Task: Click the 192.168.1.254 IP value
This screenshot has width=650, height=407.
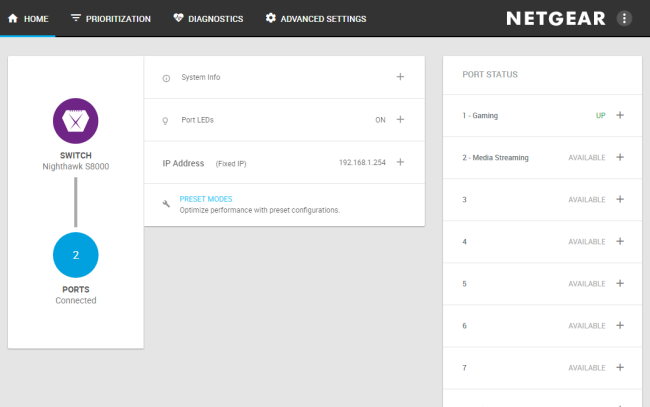Action: pos(362,162)
